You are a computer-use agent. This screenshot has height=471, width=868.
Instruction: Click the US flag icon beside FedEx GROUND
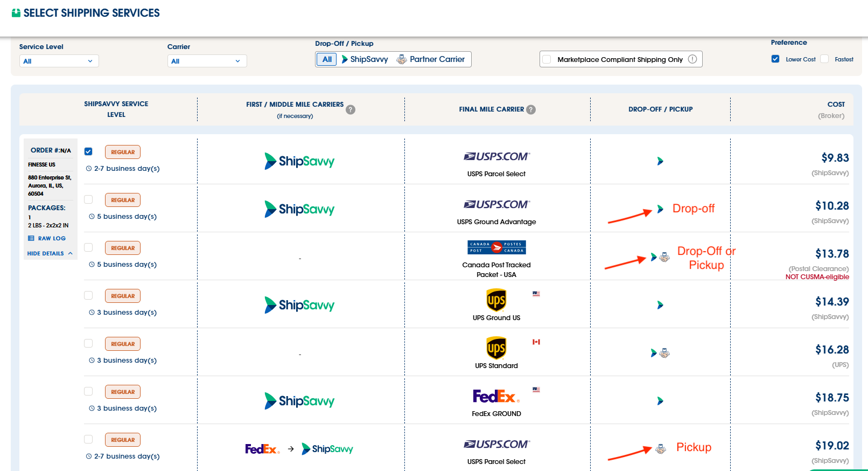(x=536, y=390)
